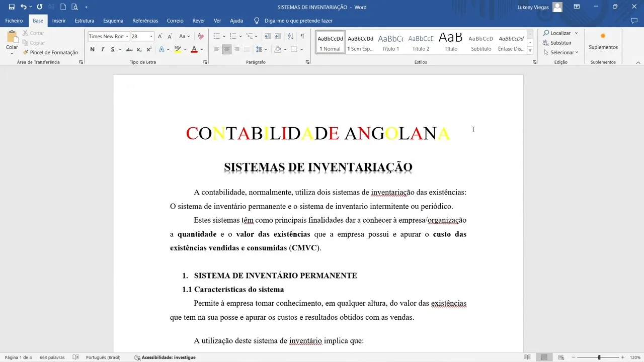This screenshot has height=362, width=644.
Task: Align text to the left
Action: (216, 49)
